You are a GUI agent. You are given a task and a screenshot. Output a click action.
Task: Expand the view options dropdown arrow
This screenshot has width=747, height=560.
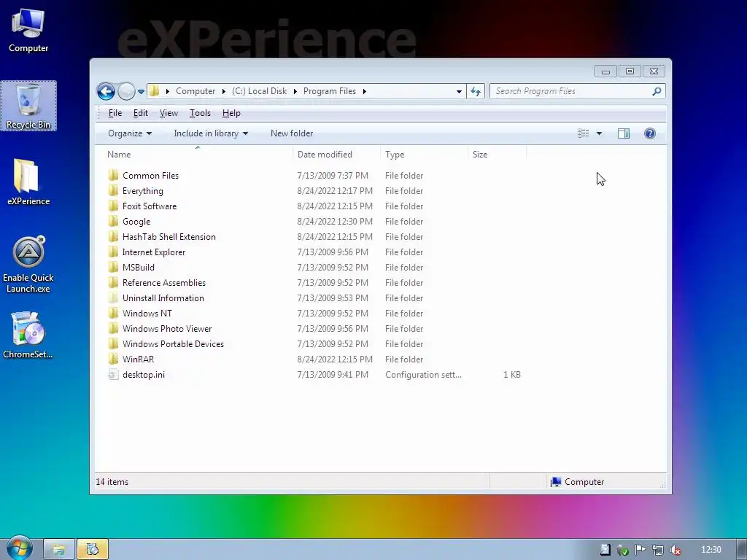click(x=600, y=134)
